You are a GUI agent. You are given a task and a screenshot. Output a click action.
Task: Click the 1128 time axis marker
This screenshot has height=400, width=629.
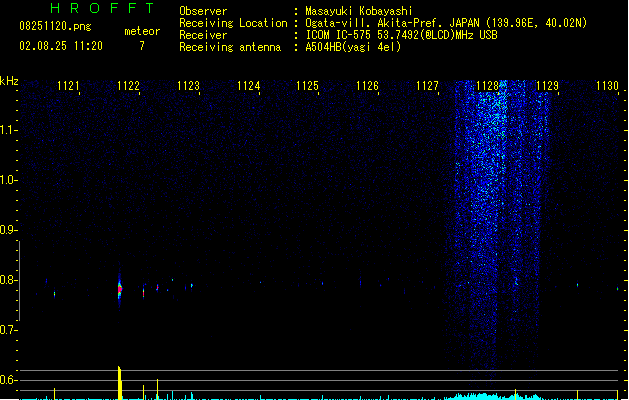487,86
